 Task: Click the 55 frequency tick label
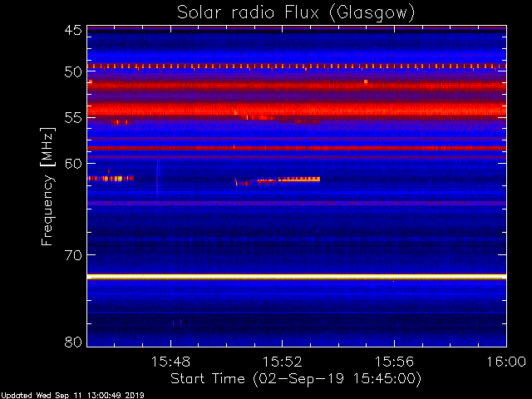click(73, 118)
